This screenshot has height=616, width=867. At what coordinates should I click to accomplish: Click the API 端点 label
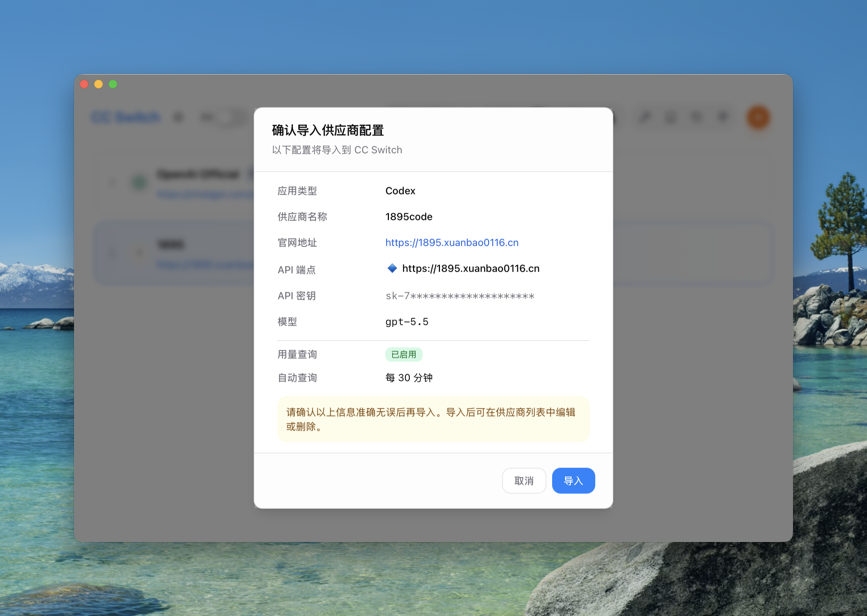coord(296,270)
